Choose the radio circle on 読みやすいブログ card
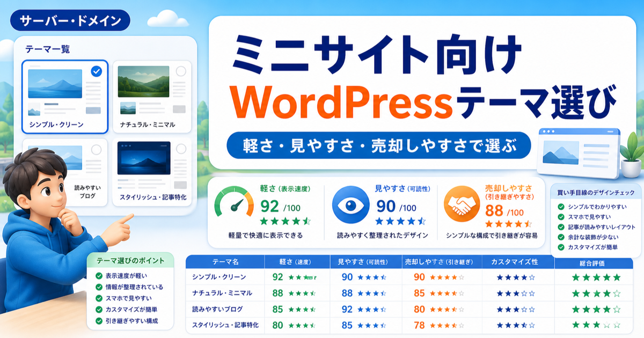644x338 pixels. tap(97, 150)
